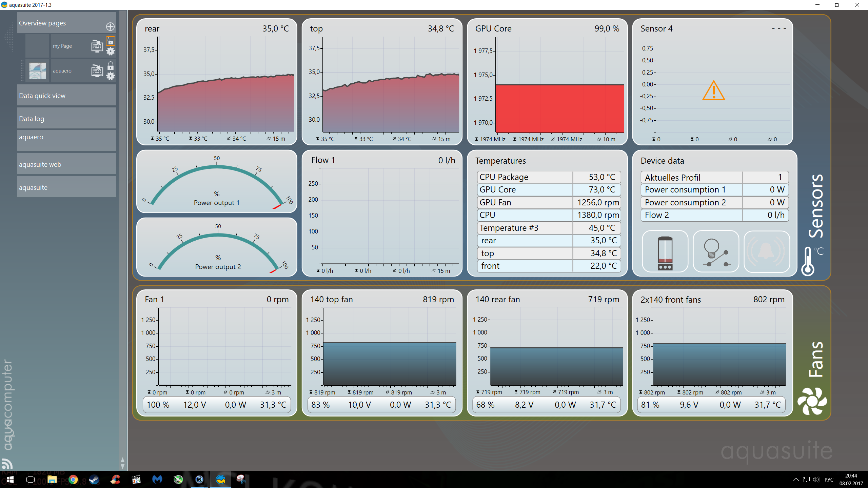Click the alarm bell icon
The height and width of the screenshot is (488, 868).
click(x=766, y=252)
